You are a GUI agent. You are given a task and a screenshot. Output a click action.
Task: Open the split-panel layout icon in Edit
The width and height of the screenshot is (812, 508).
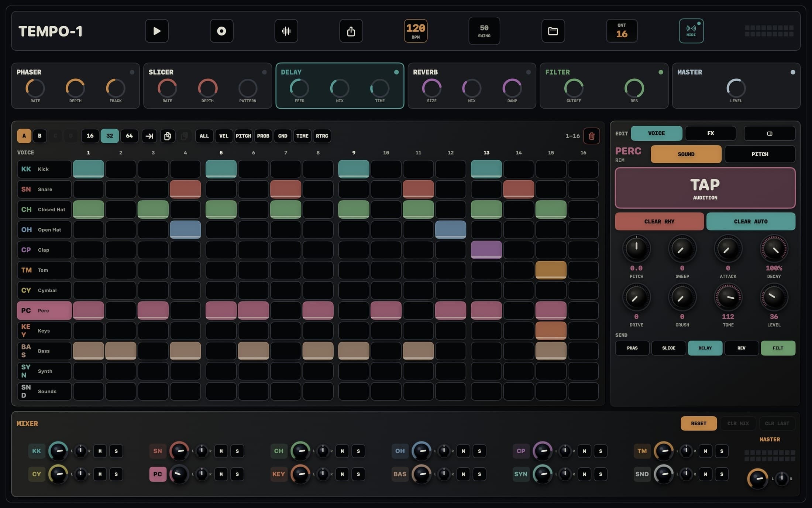pyautogui.click(x=770, y=133)
